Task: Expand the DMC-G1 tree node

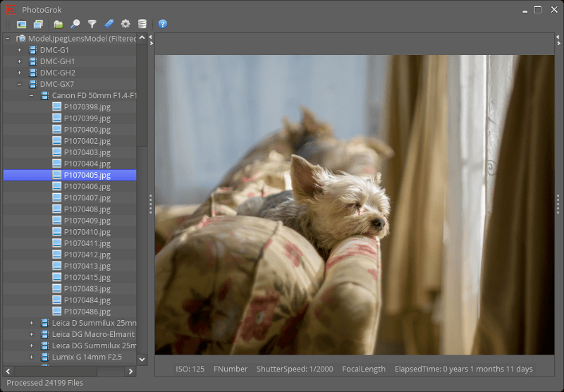Action: pos(20,50)
